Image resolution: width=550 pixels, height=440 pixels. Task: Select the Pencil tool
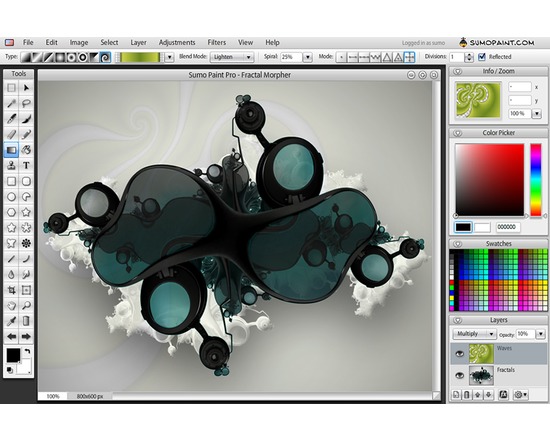[x=26, y=134]
